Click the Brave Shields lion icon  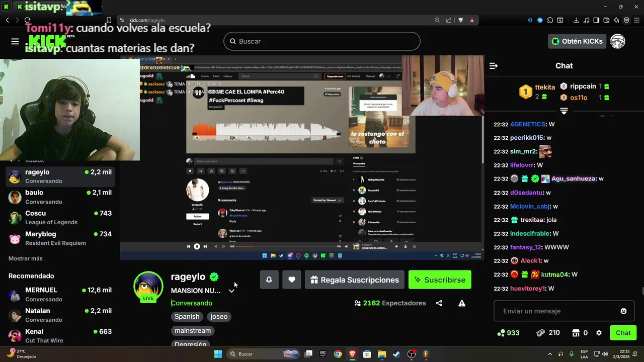tap(460, 20)
